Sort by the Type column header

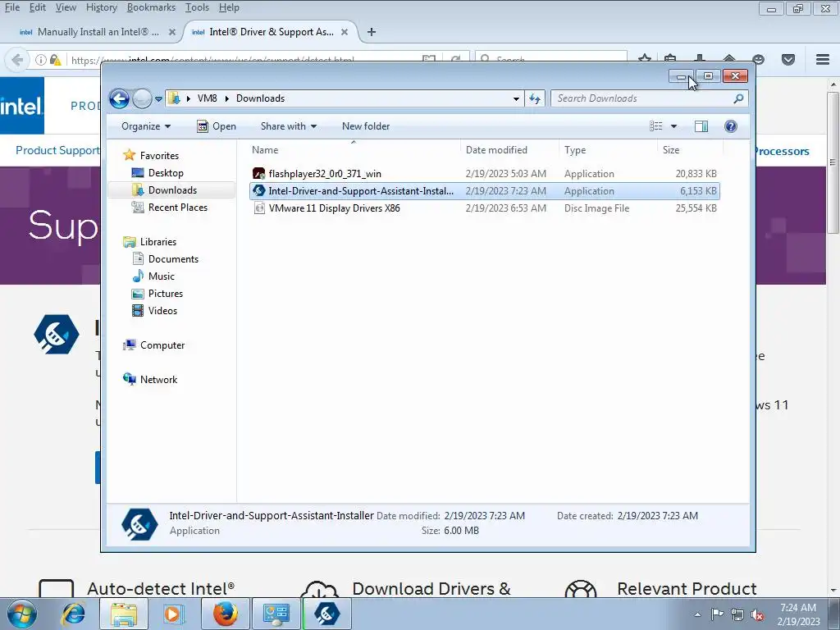click(x=608, y=150)
